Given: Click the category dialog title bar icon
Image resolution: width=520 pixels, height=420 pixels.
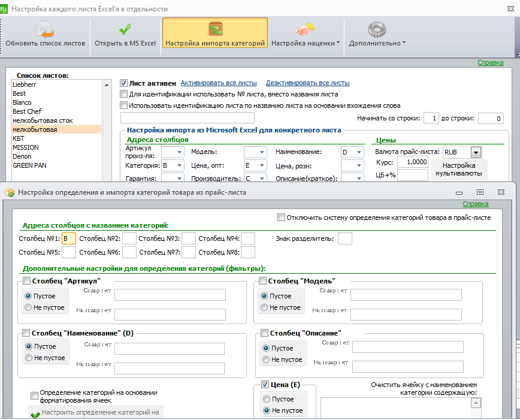Looking at the screenshot, I should pyautogui.click(x=10, y=193).
